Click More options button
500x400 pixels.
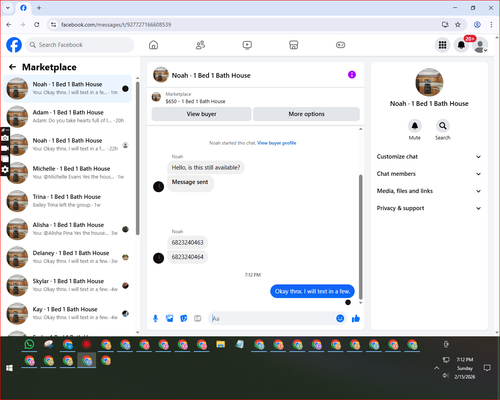(x=306, y=114)
